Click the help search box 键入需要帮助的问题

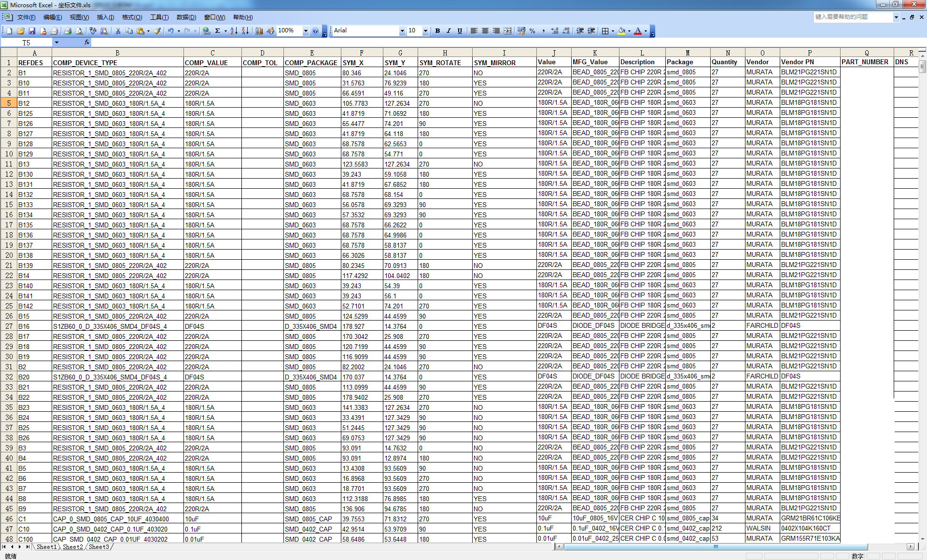pyautogui.click(x=853, y=17)
